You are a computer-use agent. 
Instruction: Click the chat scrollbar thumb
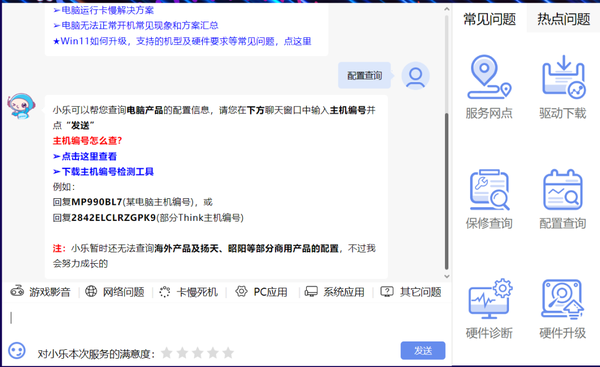coord(447,191)
